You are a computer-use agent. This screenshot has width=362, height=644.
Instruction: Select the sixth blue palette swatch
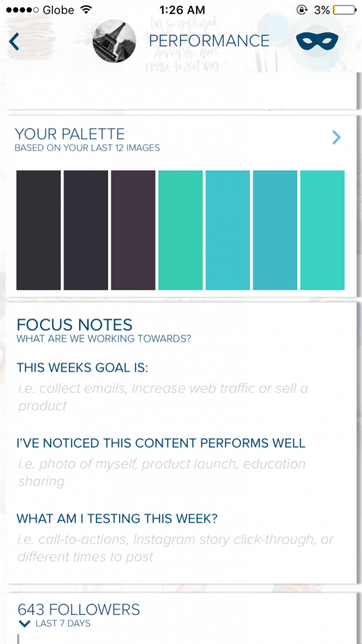tap(275, 230)
